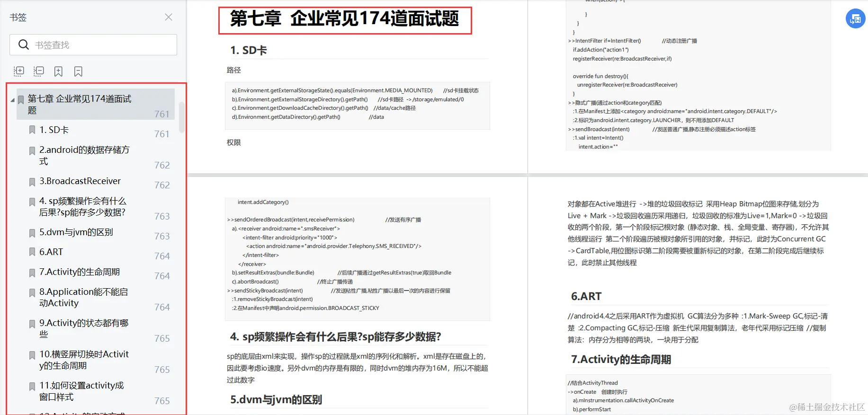The width and height of the screenshot is (868, 415).
Task: Click heading 6.ART in document page
Action: coord(586,296)
